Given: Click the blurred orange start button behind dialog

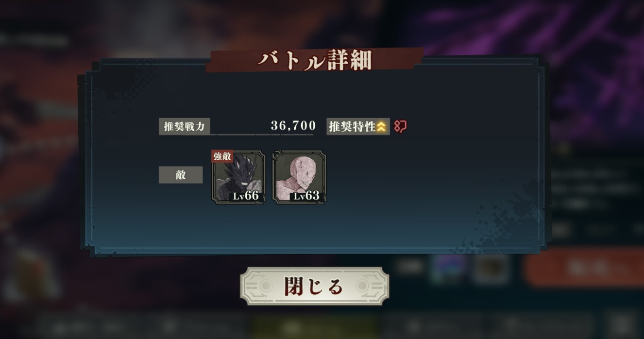Looking at the screenshot, I should tap(583, 268).
